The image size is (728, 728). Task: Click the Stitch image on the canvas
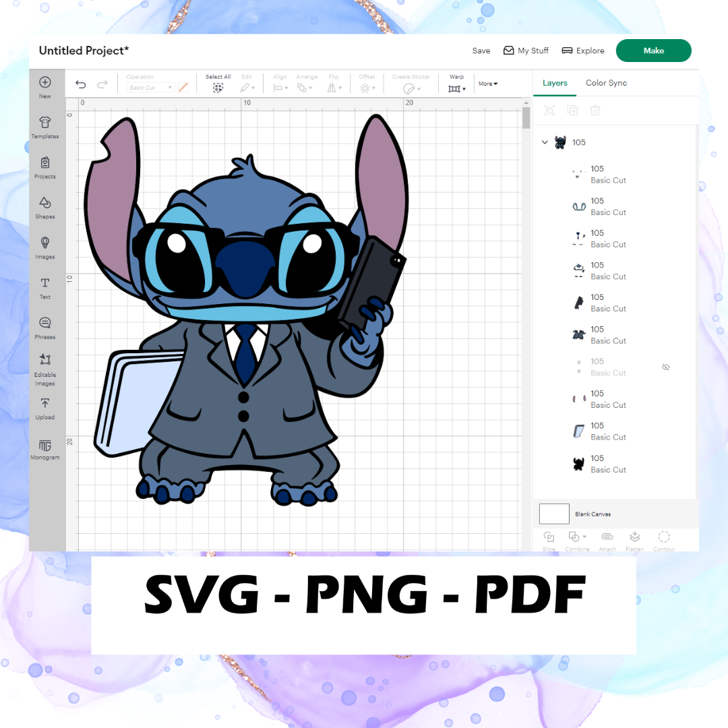point(246,311)
